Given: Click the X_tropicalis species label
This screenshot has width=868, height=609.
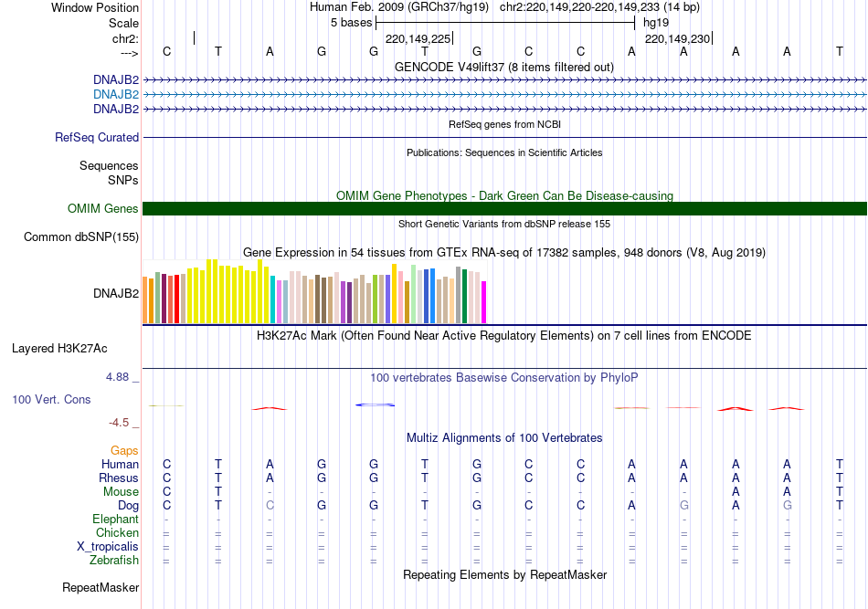Looking at the screenshot, I should (108, 547).
